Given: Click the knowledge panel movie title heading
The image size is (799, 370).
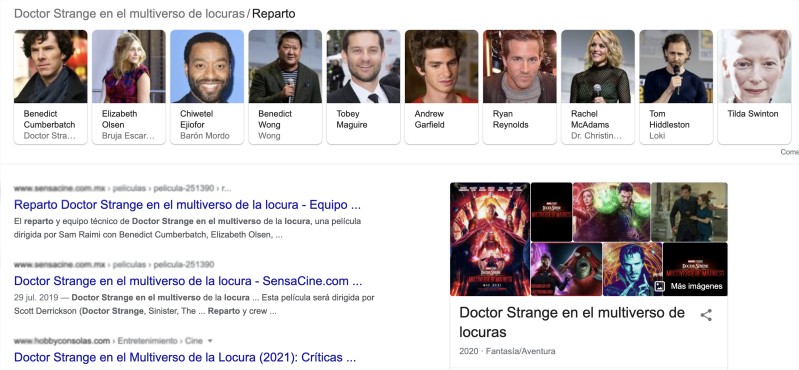Looking at the screenshot, I should [572, 322].
